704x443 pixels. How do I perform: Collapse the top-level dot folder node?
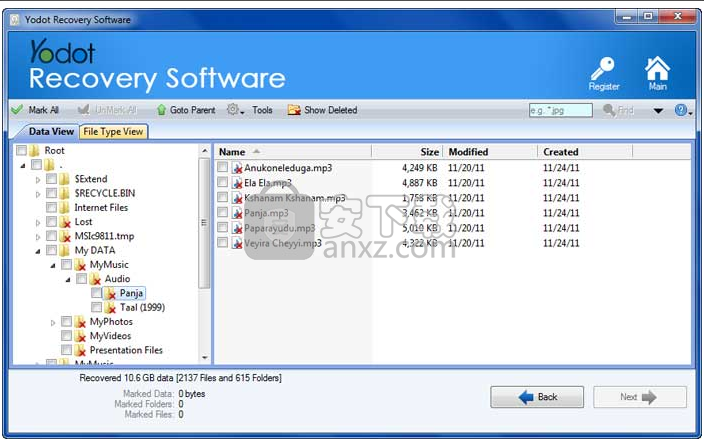click(x=23, y=166)
